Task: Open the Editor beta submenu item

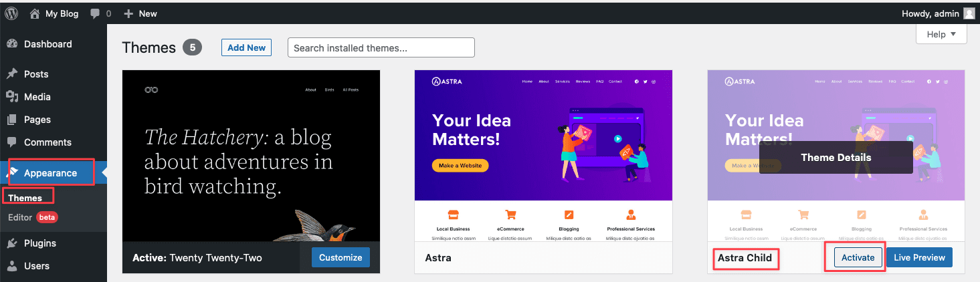Action: [20, 217]
